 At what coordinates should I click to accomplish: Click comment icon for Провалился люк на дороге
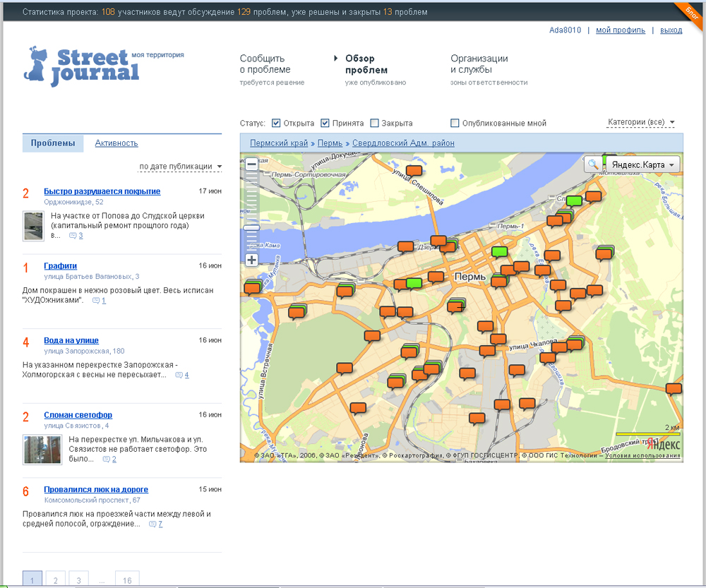[x=152, y=524]
